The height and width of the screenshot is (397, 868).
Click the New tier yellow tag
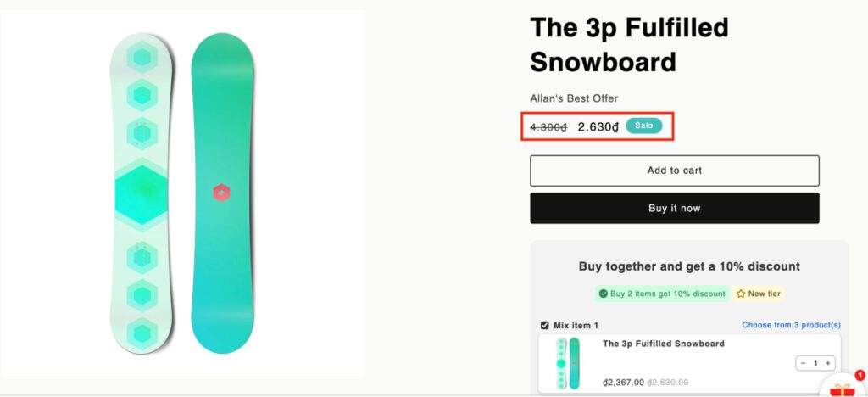[x=759, y=294]
